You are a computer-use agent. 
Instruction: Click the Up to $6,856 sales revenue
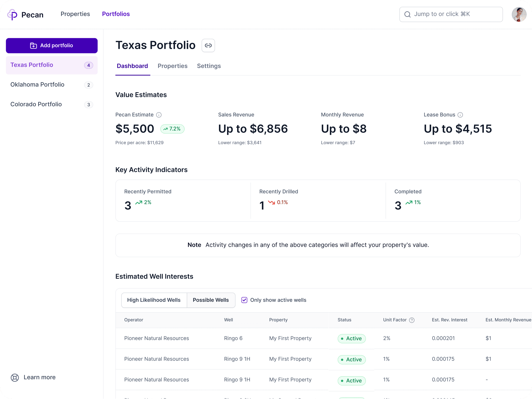pyautogui.click(x=253, y=129)
